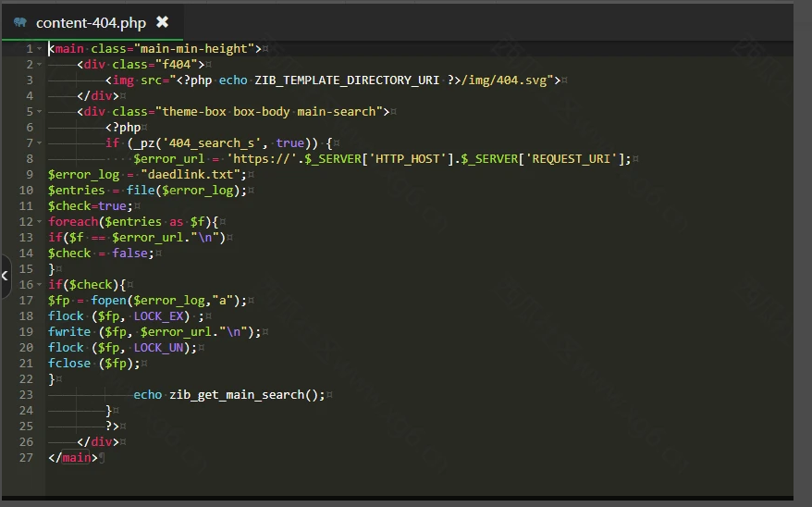Close the content-404.php tab
The image size is (812, 507).
(162, 22)
